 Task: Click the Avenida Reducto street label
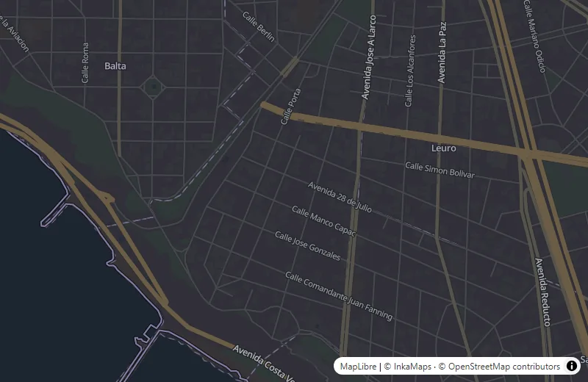pos(543,292)
